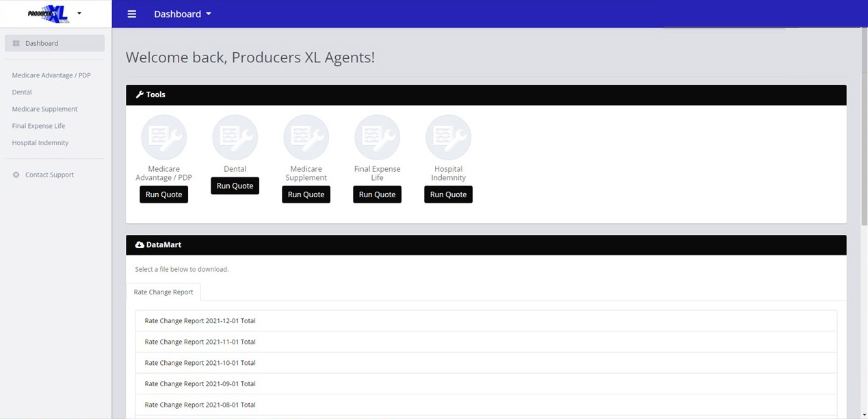Click the page's vertical scrollbar thumb
This screenshot has width=868, height=419.
tap(864, 127)
